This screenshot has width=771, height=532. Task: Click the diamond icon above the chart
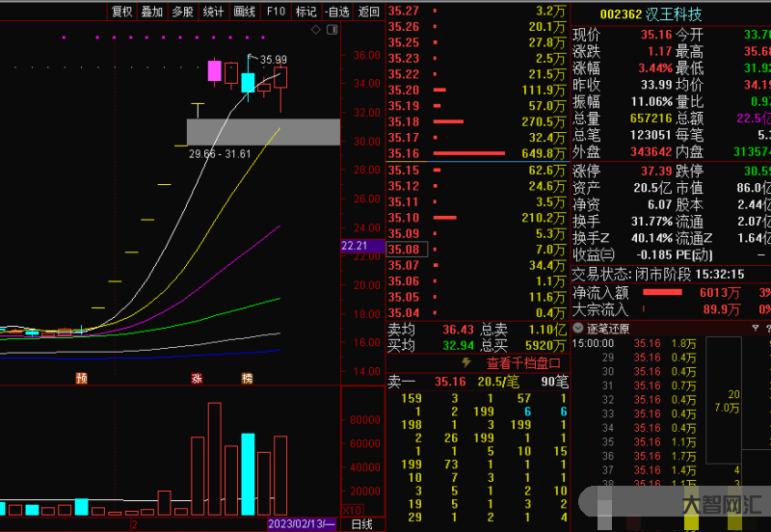click(317, 31)
